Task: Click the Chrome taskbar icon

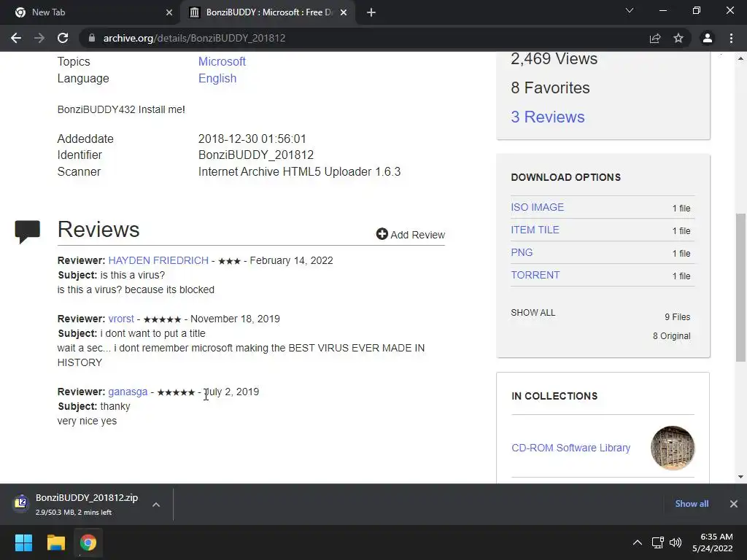Action: point(88,542)
